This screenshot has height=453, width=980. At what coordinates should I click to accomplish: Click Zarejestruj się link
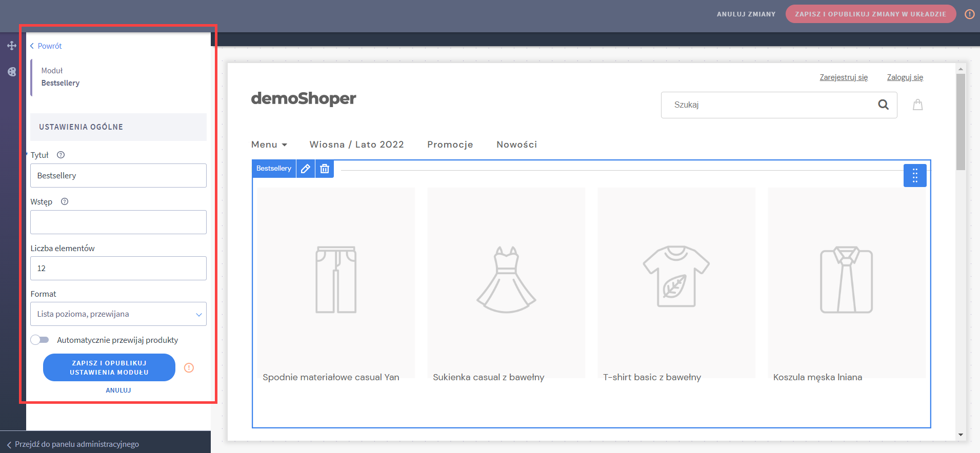[x=844, y=77]
